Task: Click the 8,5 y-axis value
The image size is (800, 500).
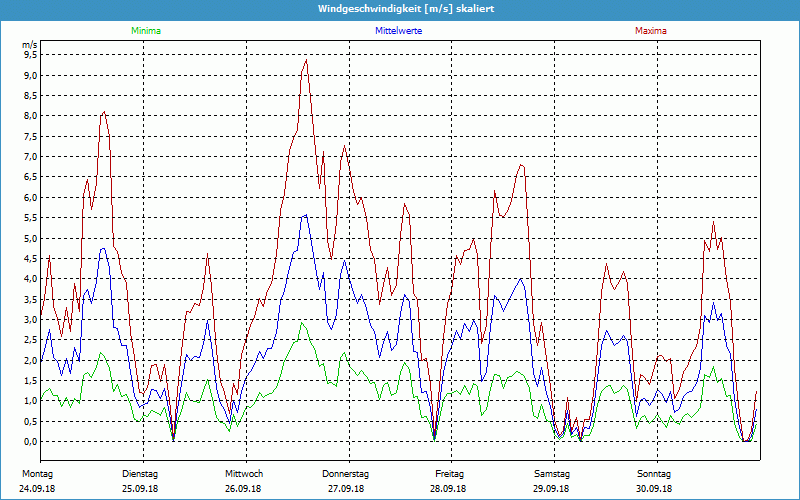Action: [x=31, y=96]
